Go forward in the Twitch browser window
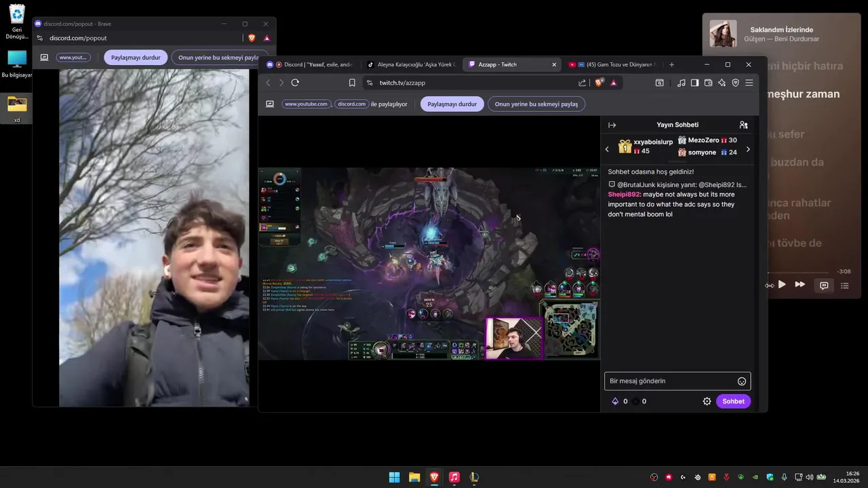 (281, 83)
